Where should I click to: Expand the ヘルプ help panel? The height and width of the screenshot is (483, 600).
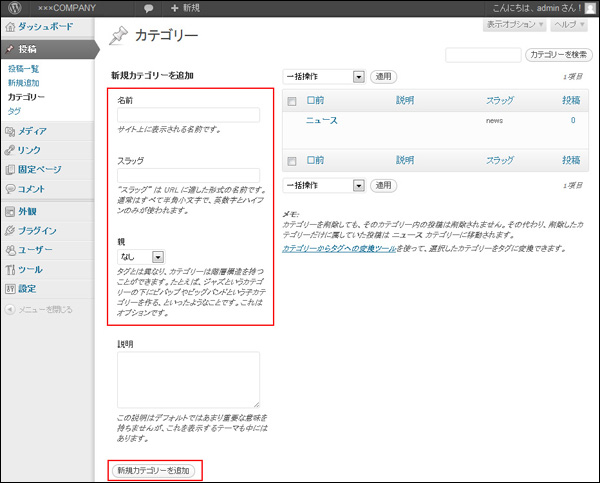[569, 24]
